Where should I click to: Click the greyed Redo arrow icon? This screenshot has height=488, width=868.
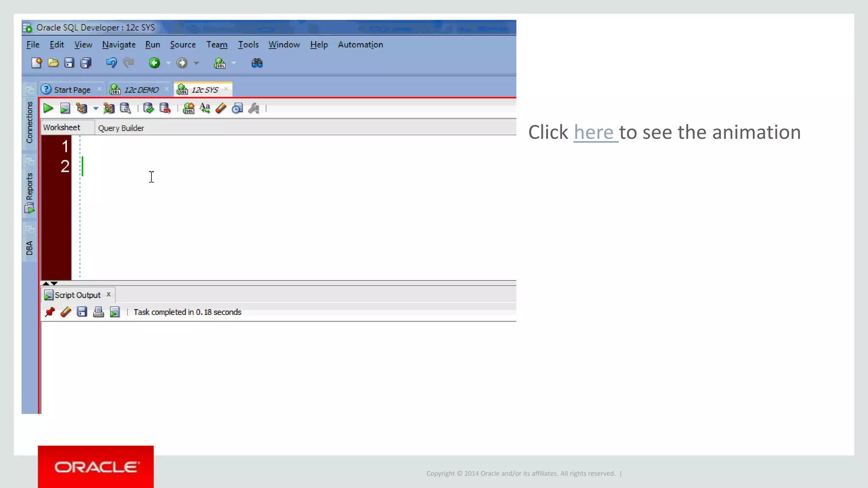(128, 63)
